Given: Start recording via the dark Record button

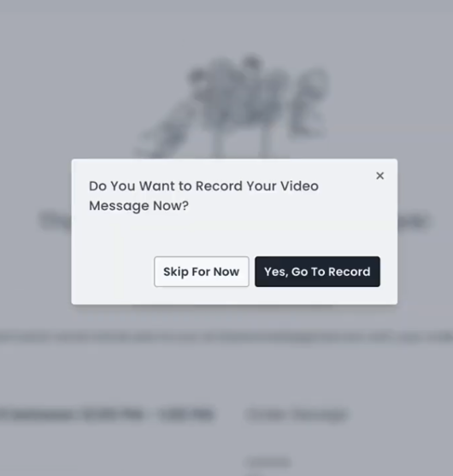Looking at the screenshot, I should point(317,272).
